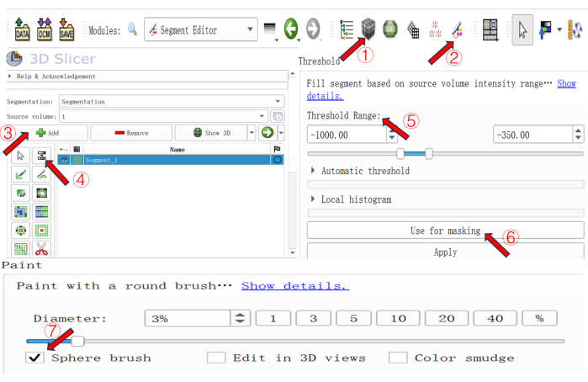Enable Edit in 3D views checkbox
The width and height of the screenshot is (588, 382).
point(216,358)
